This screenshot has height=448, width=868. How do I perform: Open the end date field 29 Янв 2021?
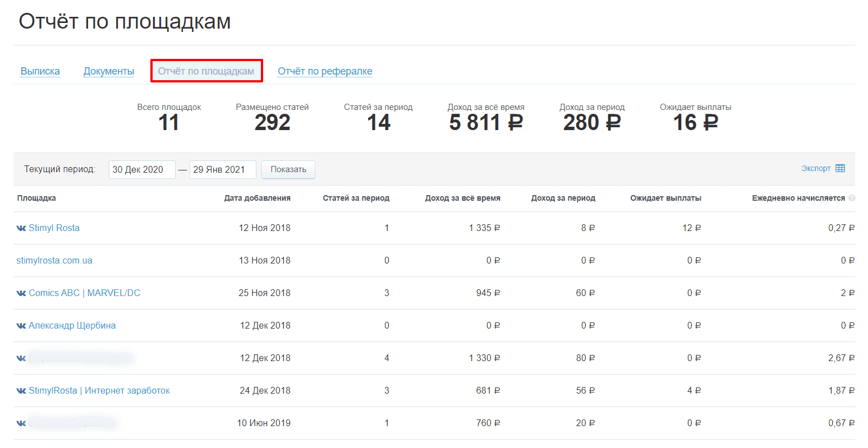pyautogui.click(x=222, y=169)
